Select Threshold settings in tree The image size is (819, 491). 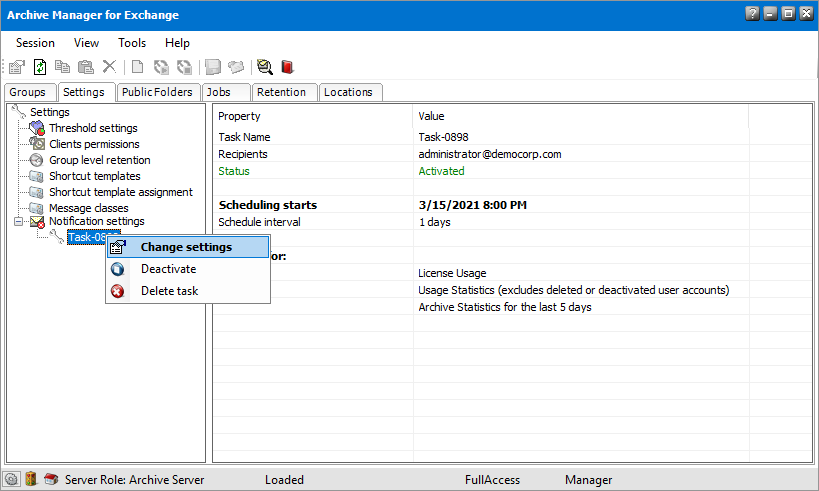tap(93, 128)
